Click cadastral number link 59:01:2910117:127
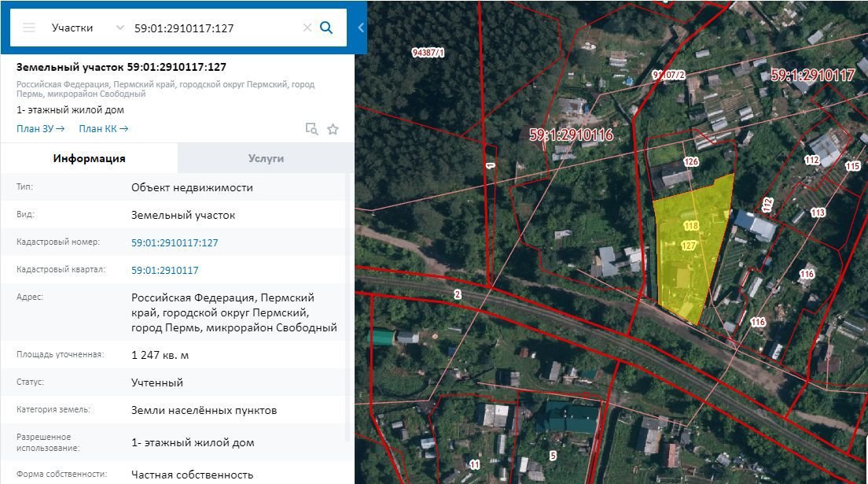The image size is (868, 484). click(175, 242)
